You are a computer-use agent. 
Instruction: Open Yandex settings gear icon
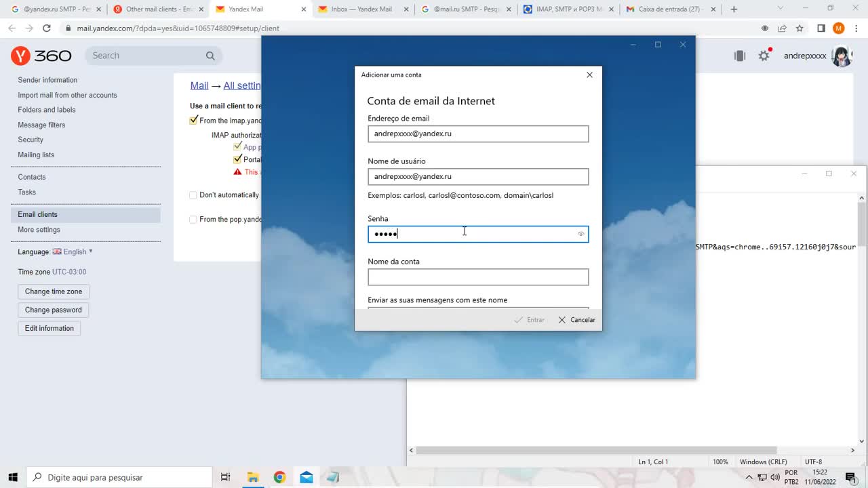pos(764,56)
